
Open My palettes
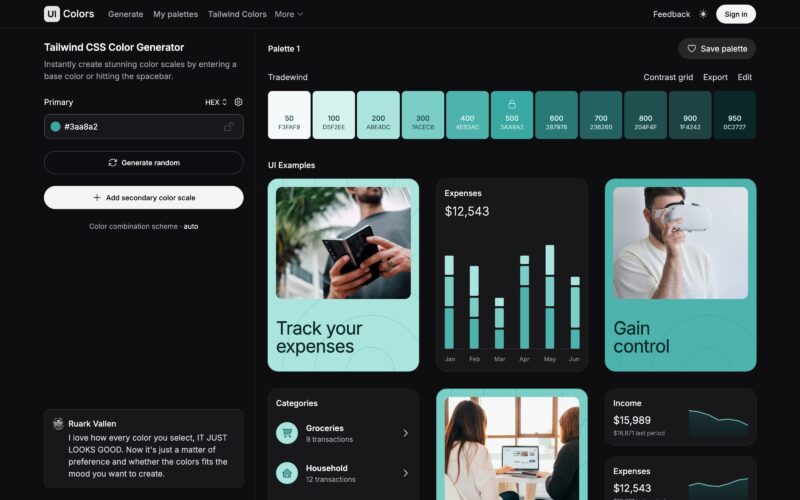[176, 14]
